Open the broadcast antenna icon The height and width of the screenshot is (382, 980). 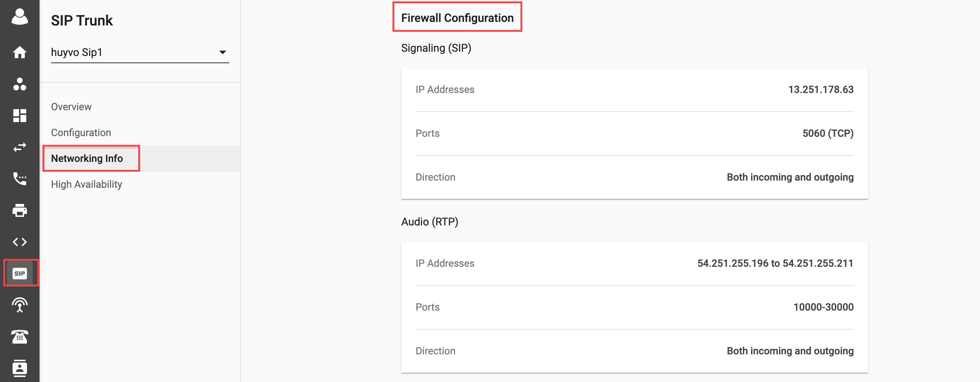[x=20, y=305]
